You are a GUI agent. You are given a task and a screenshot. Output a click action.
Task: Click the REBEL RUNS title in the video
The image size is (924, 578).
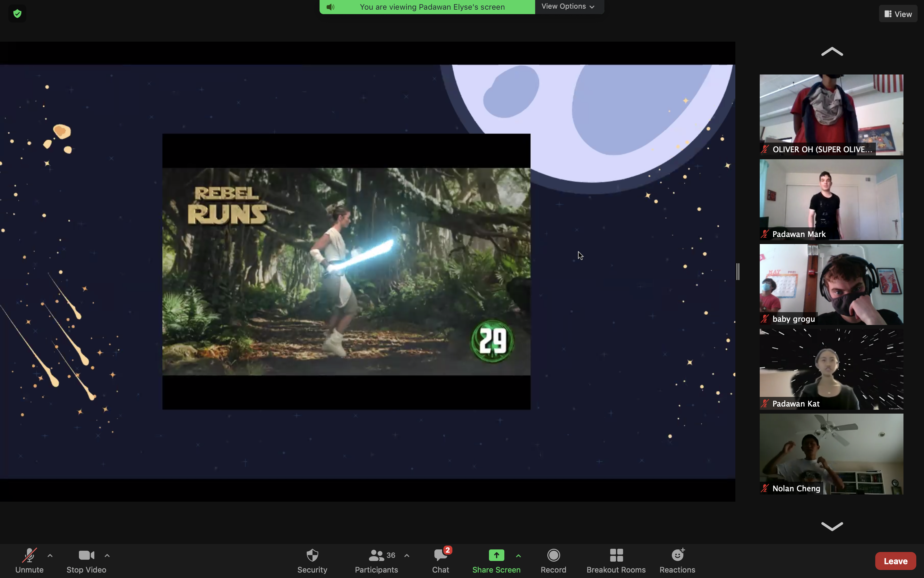227,205
